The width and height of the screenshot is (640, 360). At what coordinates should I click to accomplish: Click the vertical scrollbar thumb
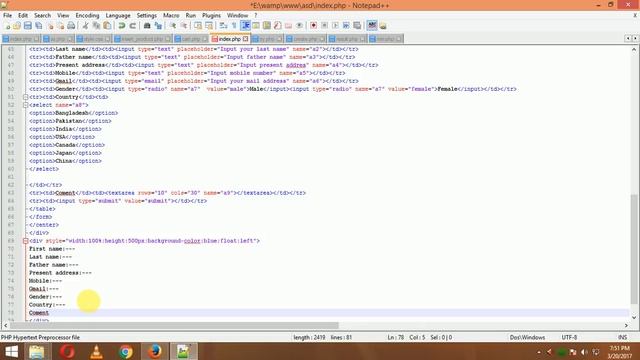pos(633,249)
